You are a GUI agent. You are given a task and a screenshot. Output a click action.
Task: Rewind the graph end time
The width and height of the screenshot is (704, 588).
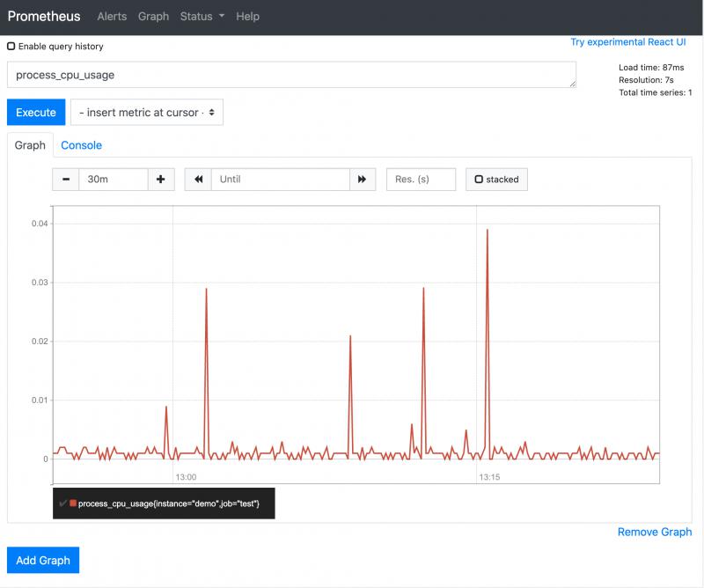click(x=198, y=180)
